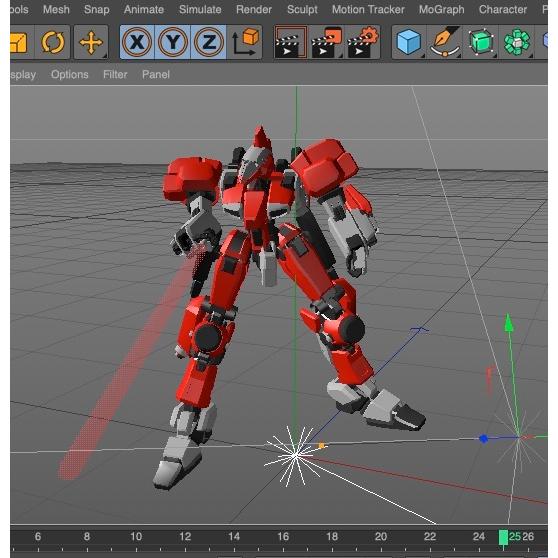Select the Scale tool icon
Viewport: 558px width, 558px height.
19,42
